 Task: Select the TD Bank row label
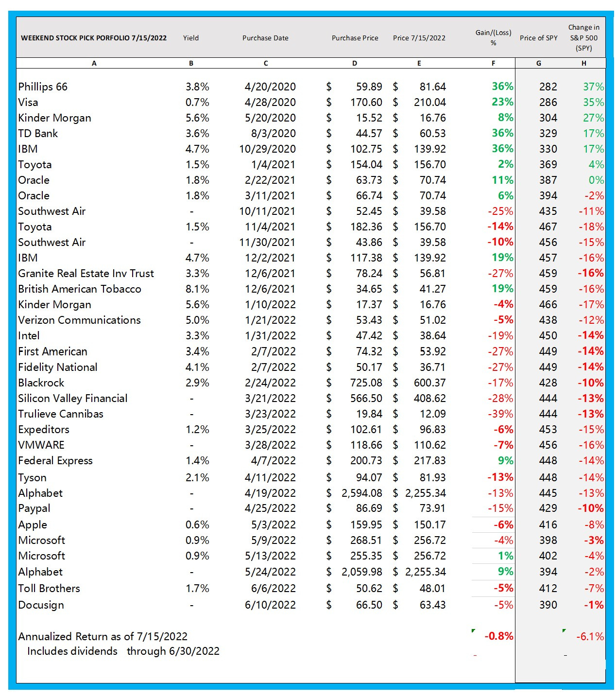click(38, 133)
